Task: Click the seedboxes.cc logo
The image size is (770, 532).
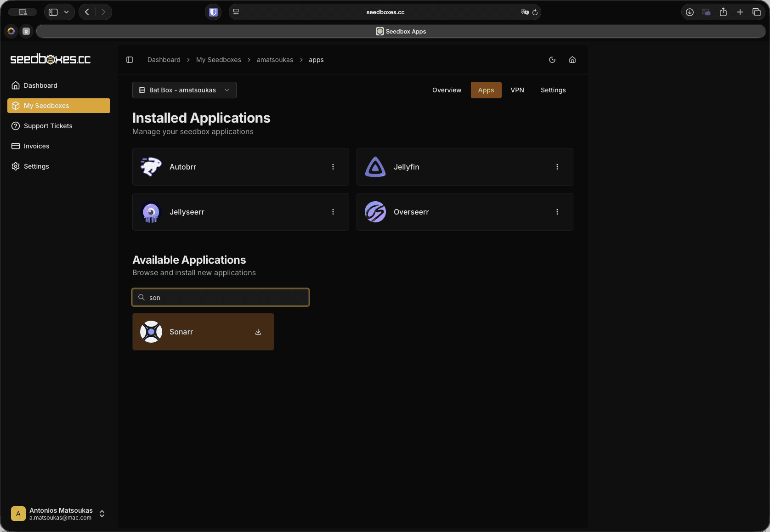Action: coord(51,59)
